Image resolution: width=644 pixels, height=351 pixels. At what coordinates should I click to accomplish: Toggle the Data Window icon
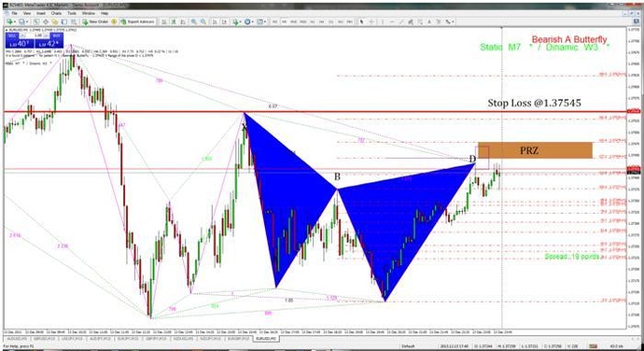(46, 21)
